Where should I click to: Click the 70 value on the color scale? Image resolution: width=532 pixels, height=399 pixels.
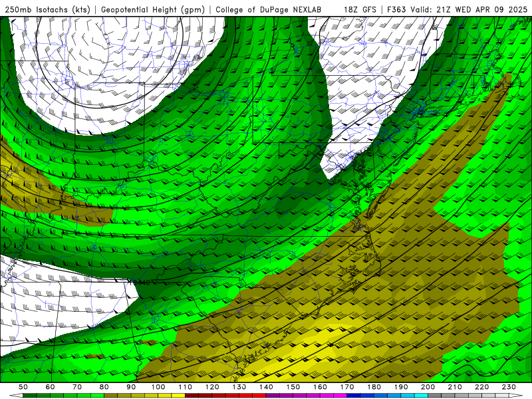(x=77, y=387)
